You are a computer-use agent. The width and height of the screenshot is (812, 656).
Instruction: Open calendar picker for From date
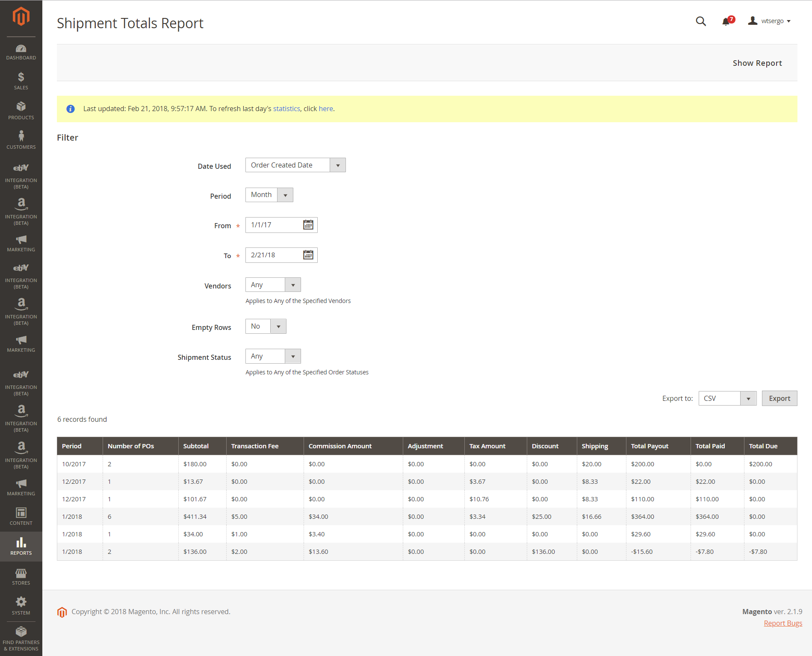click(x=308, y=225)
